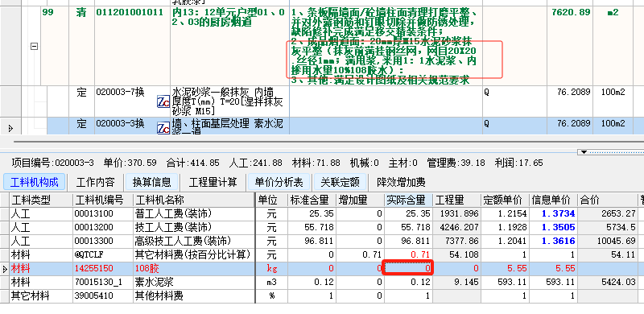Screen dimensions: 644x314
Task: Click 实际含量 column header
Action: (x=408, y=200)
